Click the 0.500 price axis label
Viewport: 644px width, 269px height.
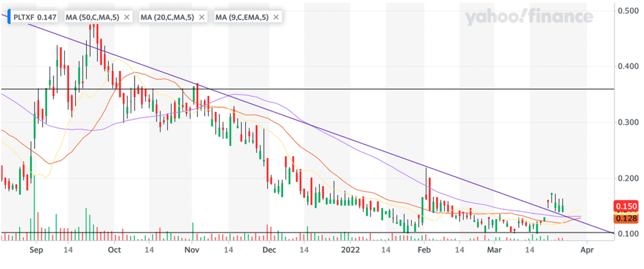point(630,11)
